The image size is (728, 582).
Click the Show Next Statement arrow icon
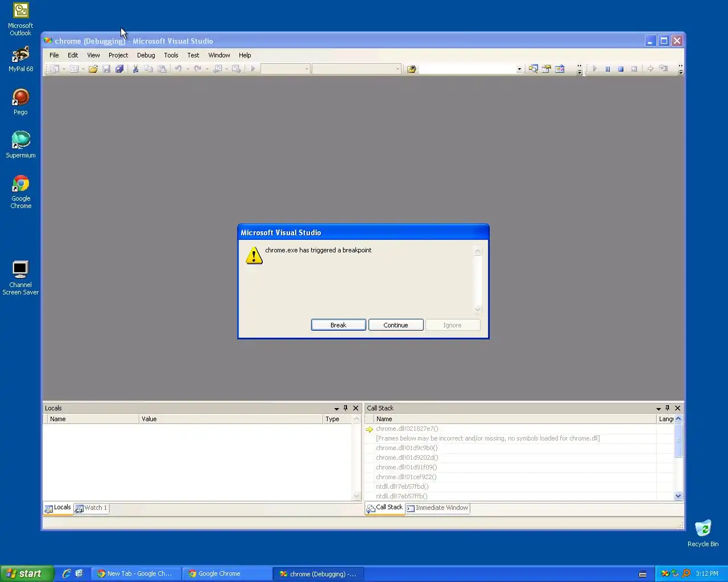click(650, 69)
